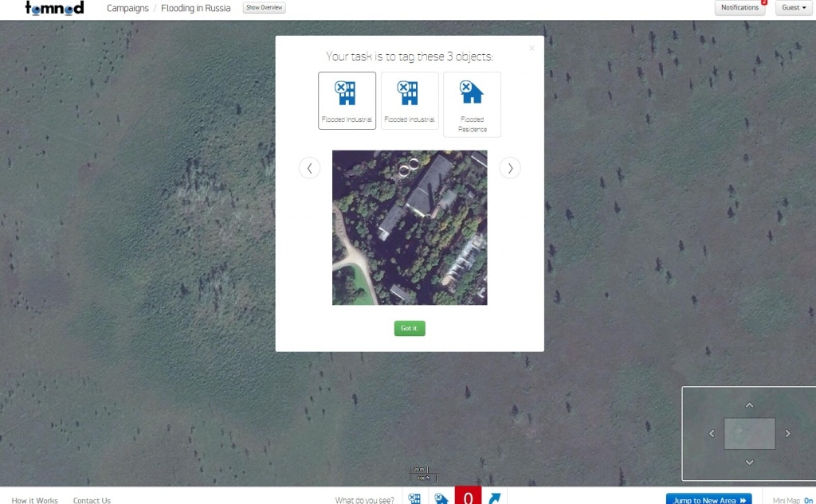Pick the flooded house tag tool in bottom bar

(x=441, y=498)
